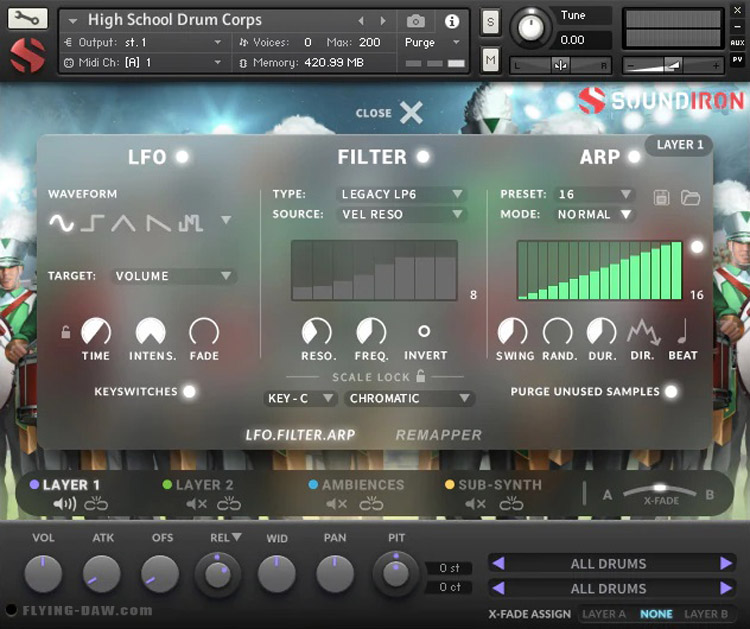This screenshot has height=629, width=750.
Task: Click next instrument arrow in header
Action: [383, 21]
